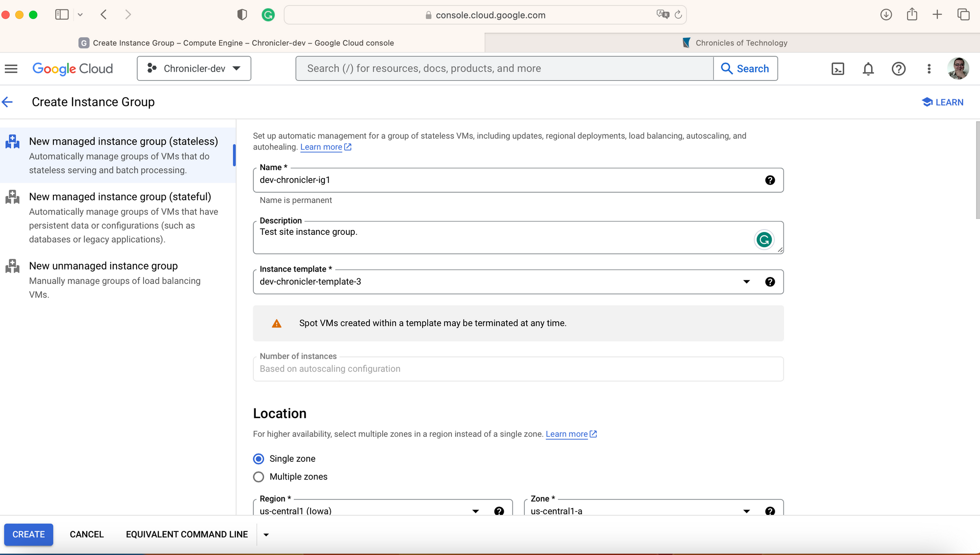Click the help question mark in header

[x=898, y=69]
